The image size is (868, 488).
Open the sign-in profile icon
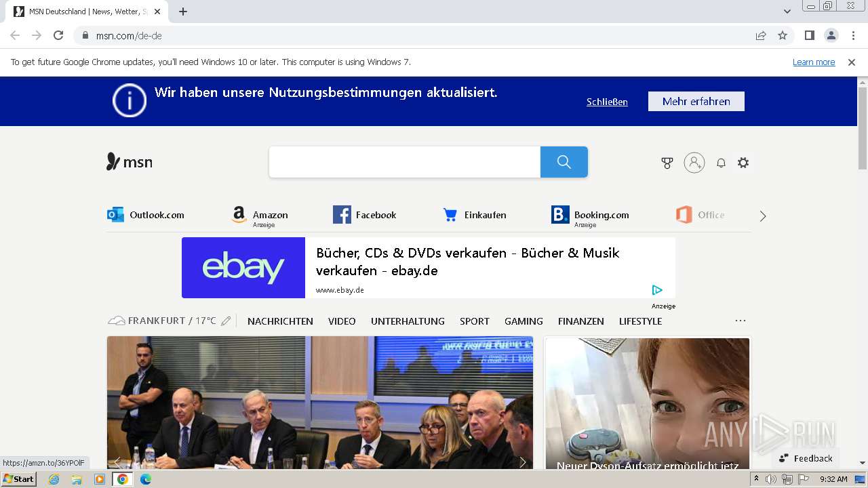tap(694, 163)
